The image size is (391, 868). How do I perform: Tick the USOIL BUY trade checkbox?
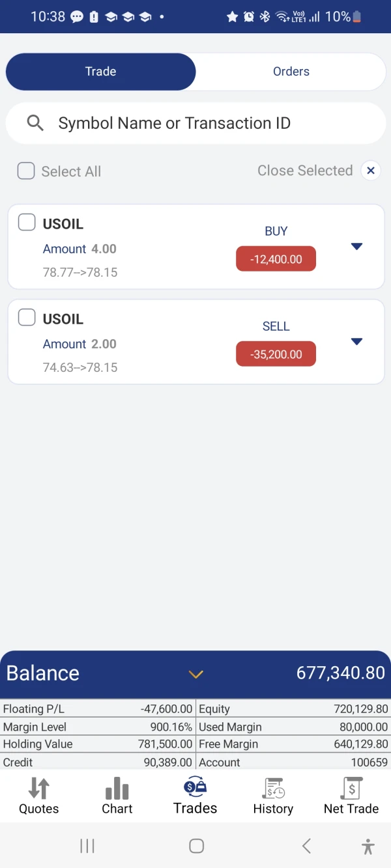pos(27,223)
